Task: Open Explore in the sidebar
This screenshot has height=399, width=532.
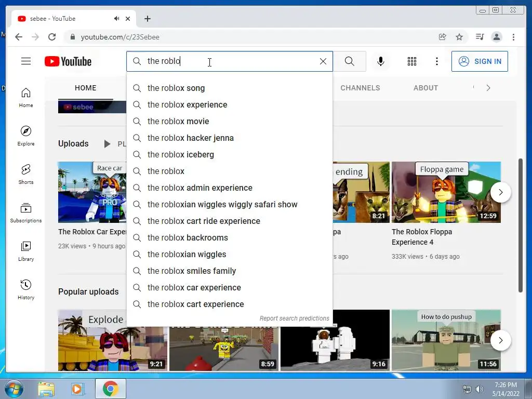Action: point(26,136)
